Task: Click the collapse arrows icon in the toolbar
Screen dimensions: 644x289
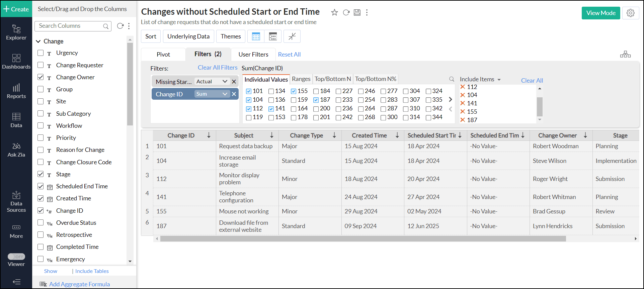Action: [x=292, y=36]
